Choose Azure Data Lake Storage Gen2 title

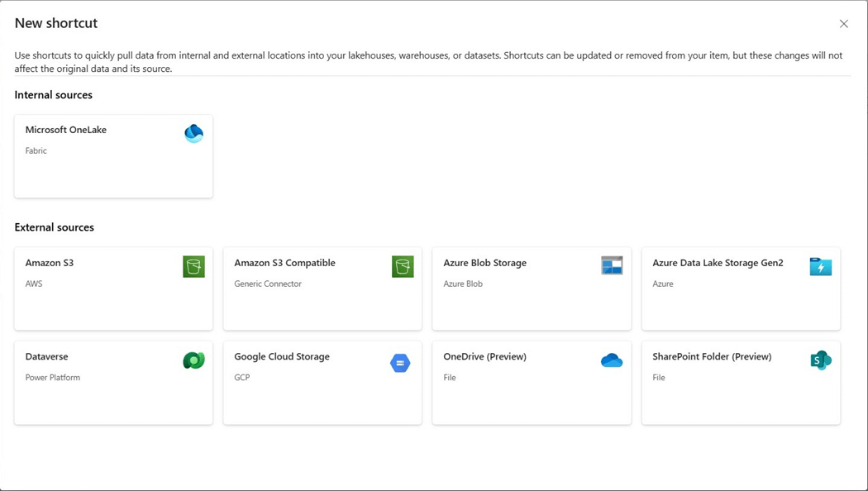(x=718, y=263)
